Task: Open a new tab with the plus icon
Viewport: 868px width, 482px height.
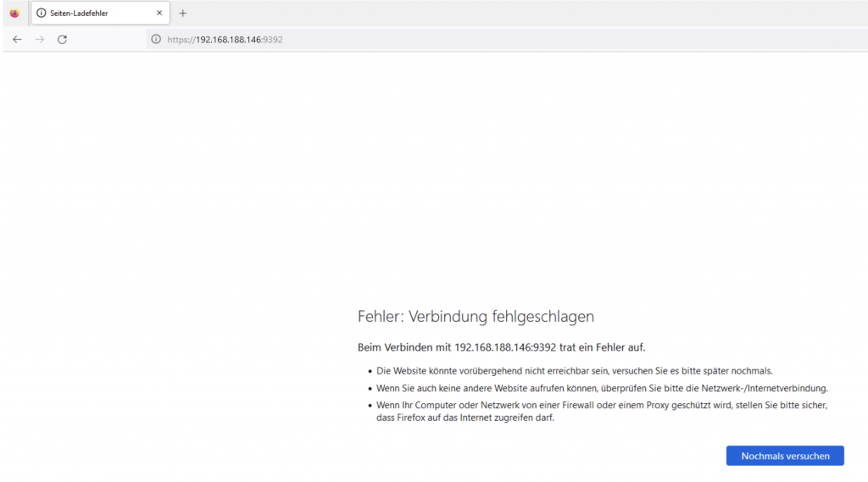Action: click(182, 14)
